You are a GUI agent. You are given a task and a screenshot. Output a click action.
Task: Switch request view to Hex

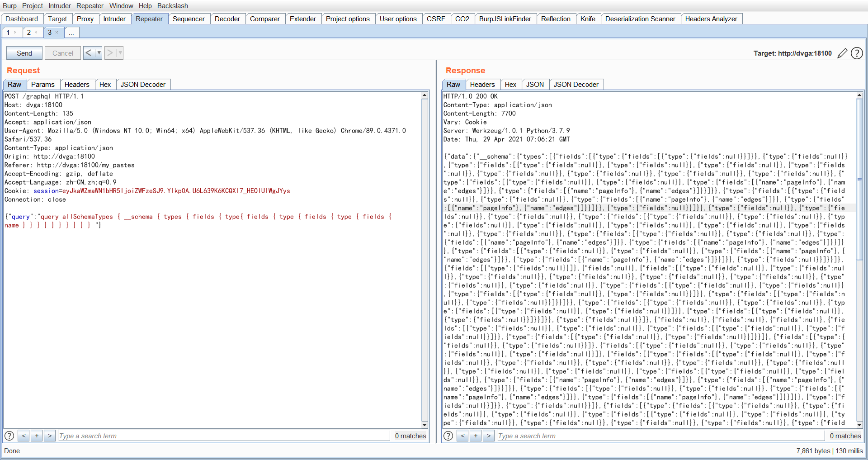coord(105,84)
